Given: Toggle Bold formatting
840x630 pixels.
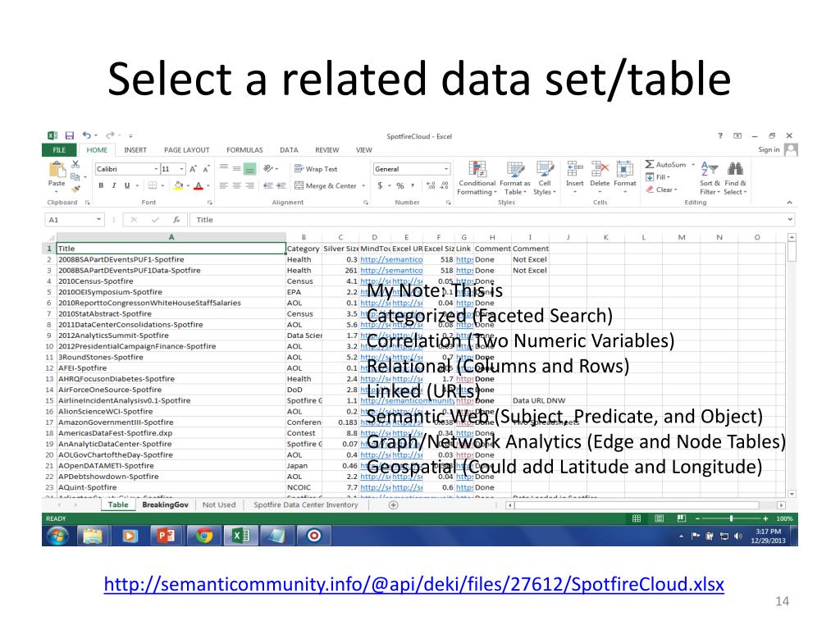Looking at the screenshot, I should pyautogui.click(x=101, y=185).
